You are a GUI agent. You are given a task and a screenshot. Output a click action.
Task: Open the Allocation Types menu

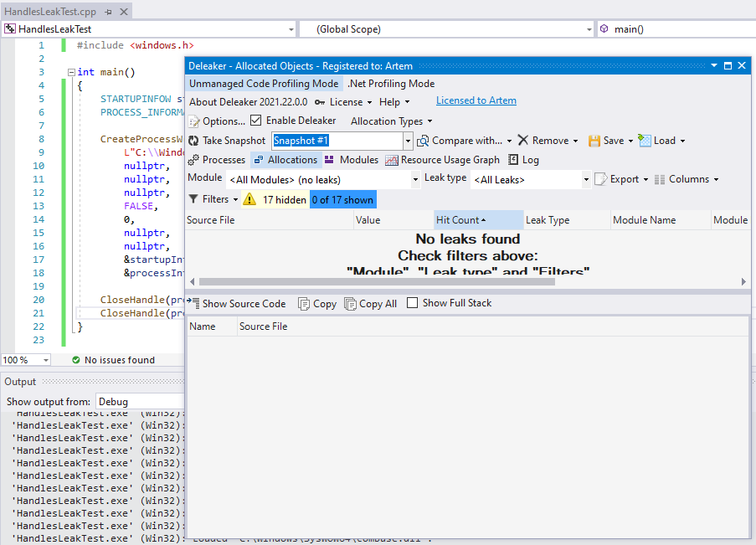pyautogui.click(x=391, y=121)
